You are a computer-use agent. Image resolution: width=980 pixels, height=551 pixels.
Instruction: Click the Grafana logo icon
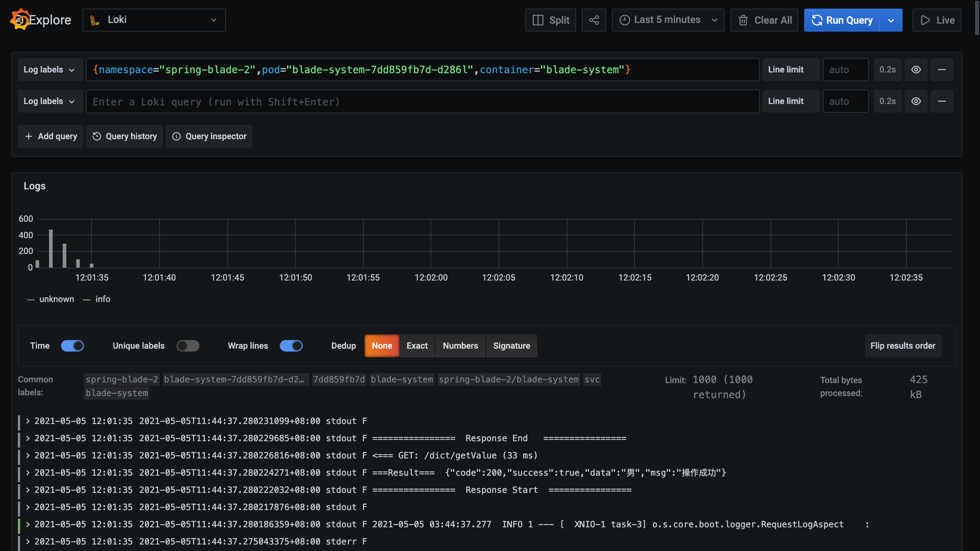pyautogui.click(x=20, y=19)
